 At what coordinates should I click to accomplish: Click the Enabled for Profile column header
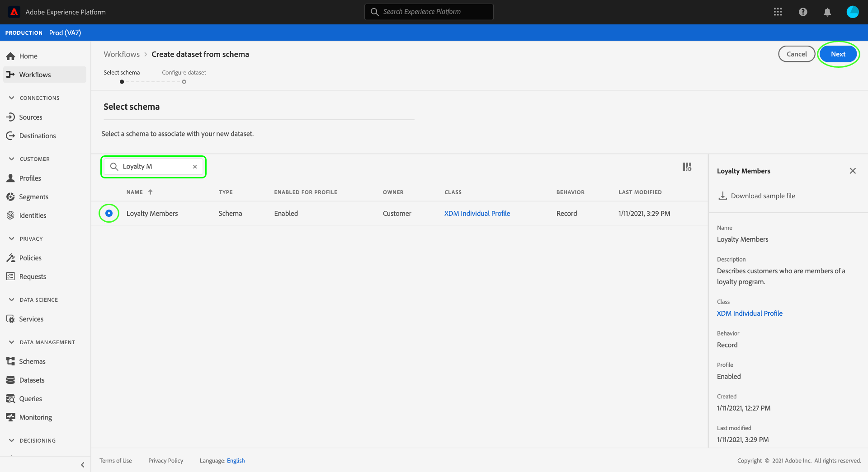(306, 192)
